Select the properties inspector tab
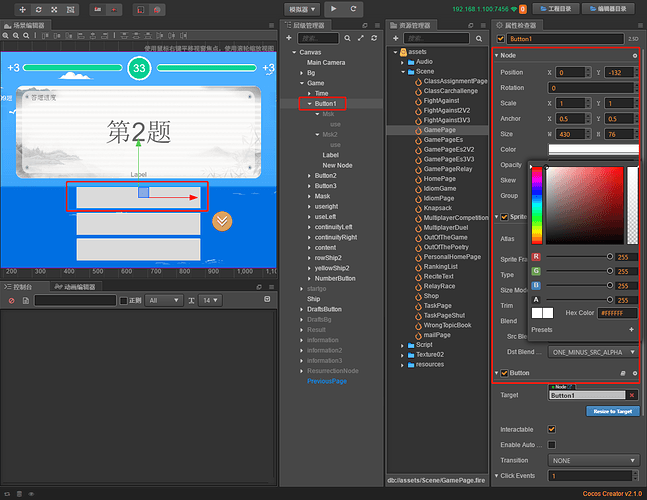This screenshot has height=500, width=647. click(516, 26)
